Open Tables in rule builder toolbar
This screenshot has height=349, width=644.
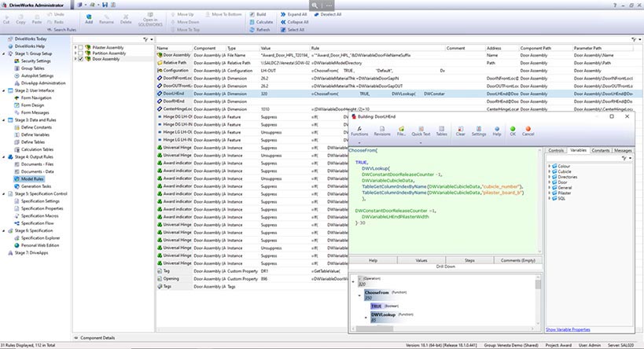[441, 131]
